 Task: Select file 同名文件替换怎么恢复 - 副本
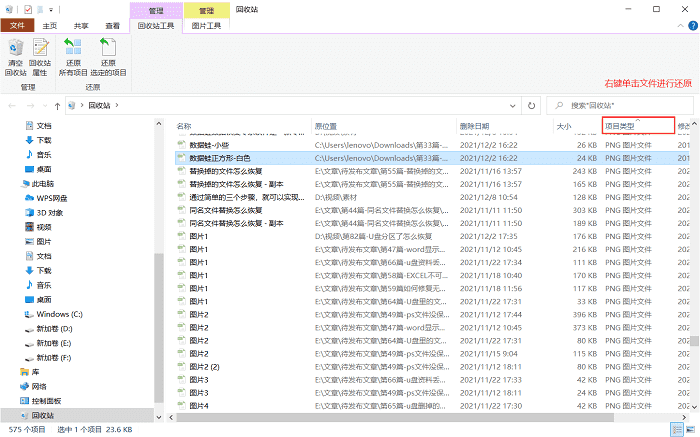(236, 223)
